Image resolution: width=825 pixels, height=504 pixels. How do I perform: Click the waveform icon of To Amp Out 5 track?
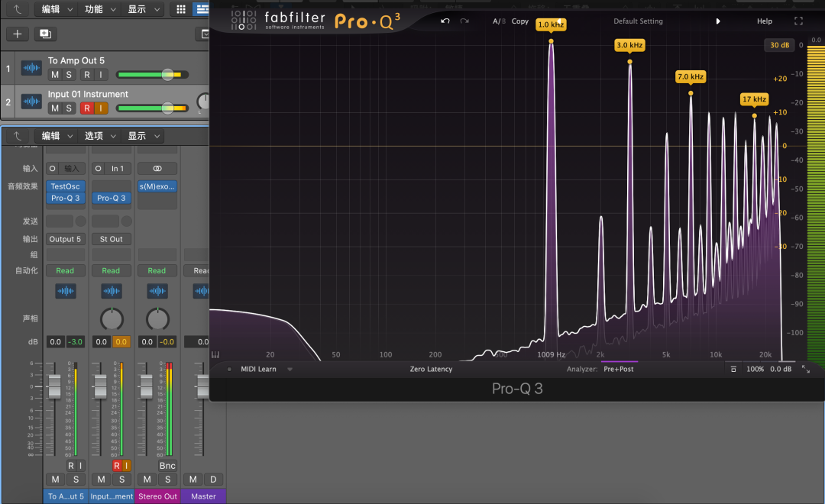31,69
